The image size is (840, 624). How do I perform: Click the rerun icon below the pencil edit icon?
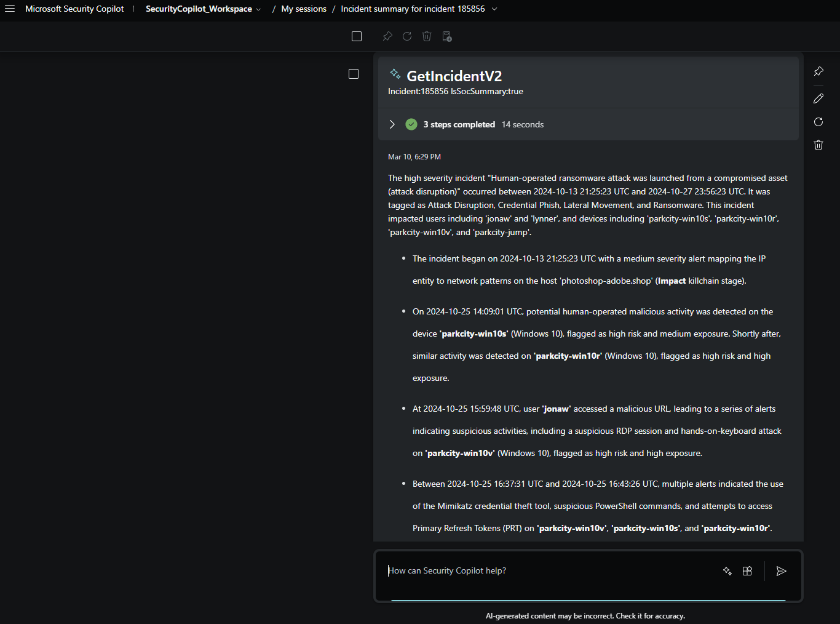pos(818,122)
